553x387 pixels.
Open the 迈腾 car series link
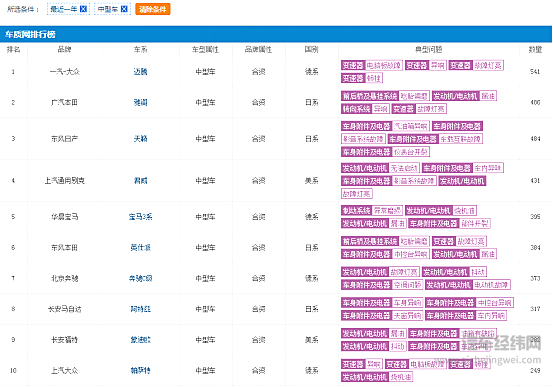click(x=140, y=72)
